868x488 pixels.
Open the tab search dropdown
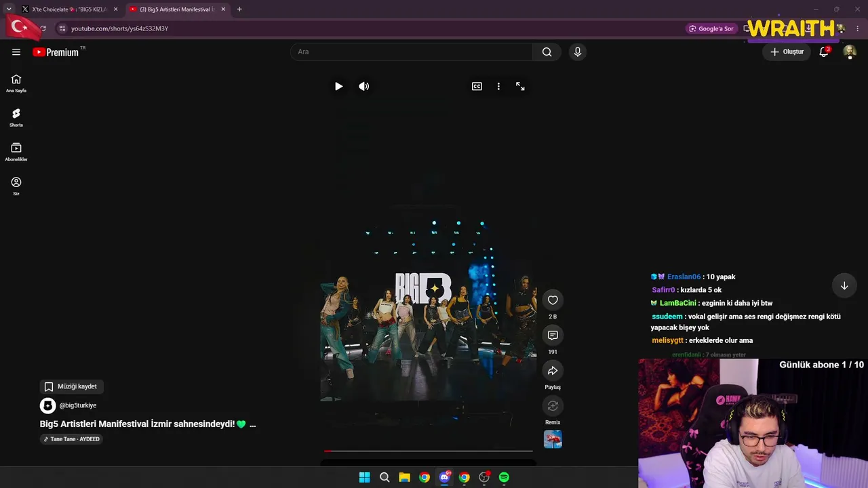click(x=8, y=9)
